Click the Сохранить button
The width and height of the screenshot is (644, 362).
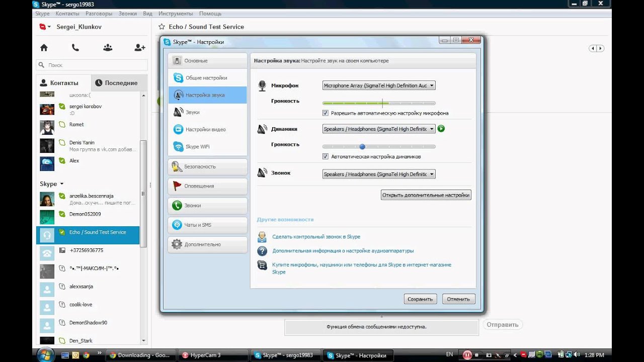point(420,299)
